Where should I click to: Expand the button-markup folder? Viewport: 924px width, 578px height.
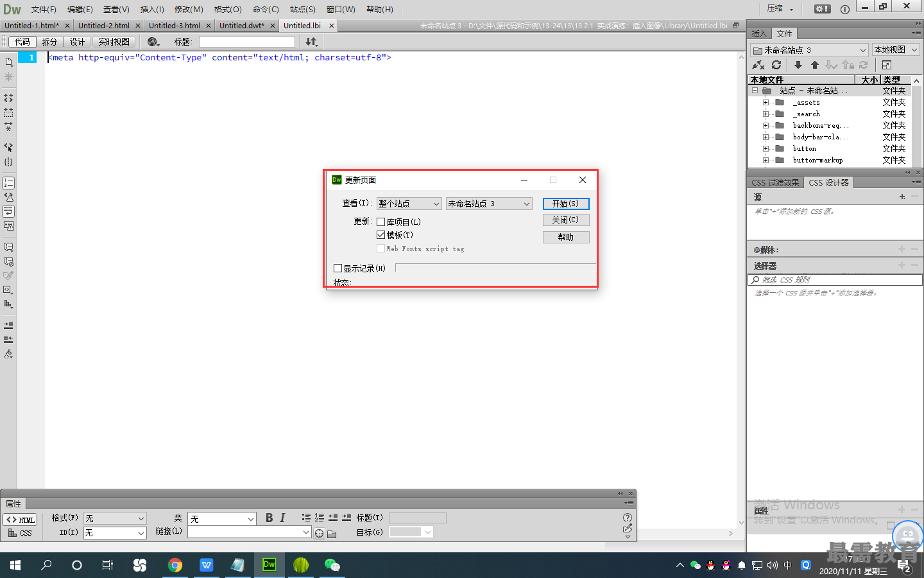click(x=766, y=161)
